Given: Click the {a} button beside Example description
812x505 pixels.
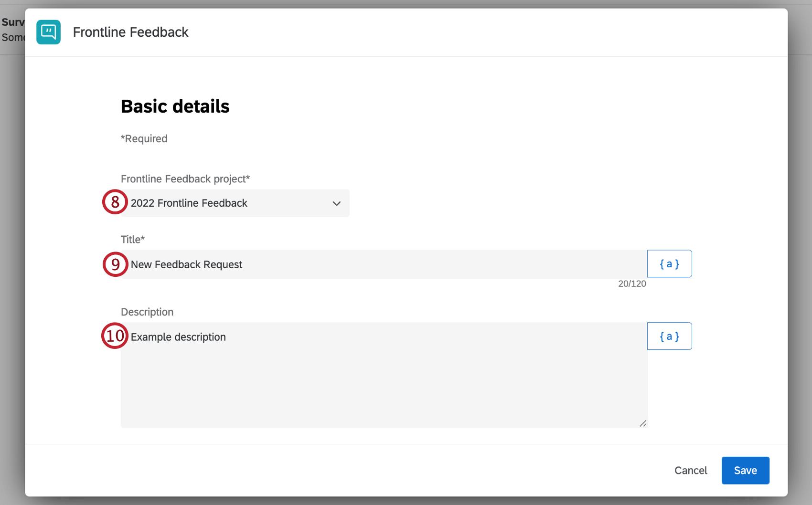Looking at the screenshot, I should [669, 336].
